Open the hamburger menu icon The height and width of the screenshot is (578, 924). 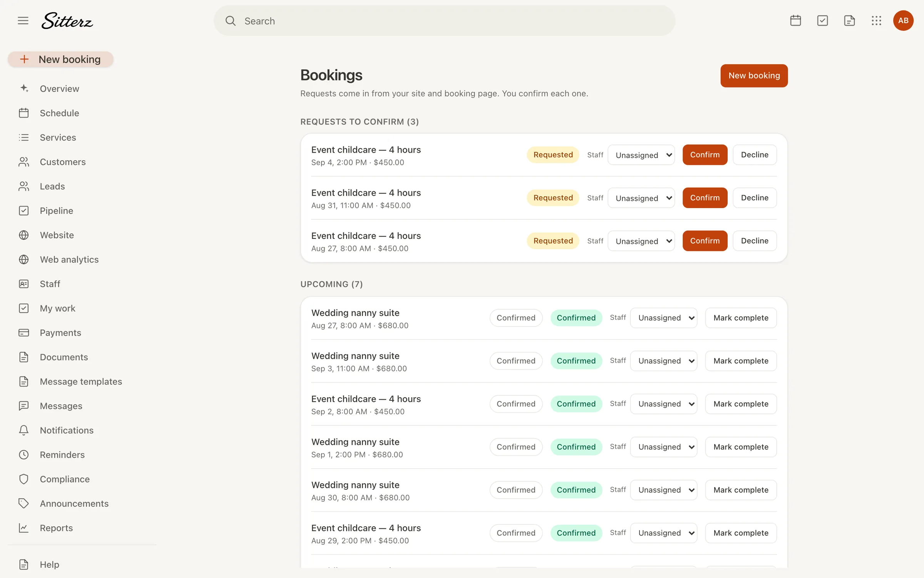[x=23, y=20]
